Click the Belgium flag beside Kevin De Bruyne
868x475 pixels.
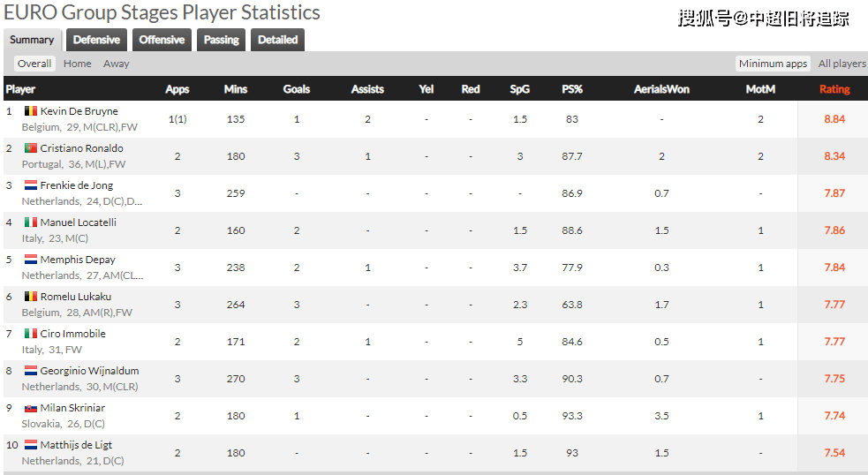tap(31, 111)
